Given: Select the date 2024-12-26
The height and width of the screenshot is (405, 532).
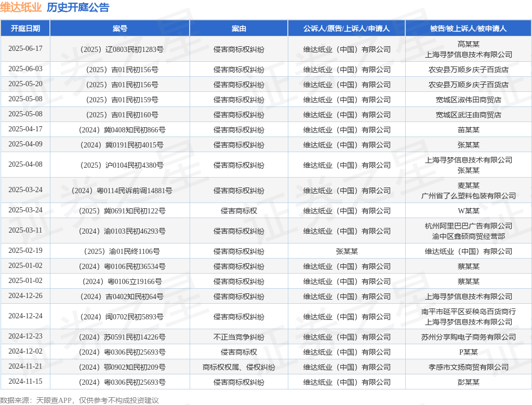Looking at the screenshot, I should (x=25, y=296).
